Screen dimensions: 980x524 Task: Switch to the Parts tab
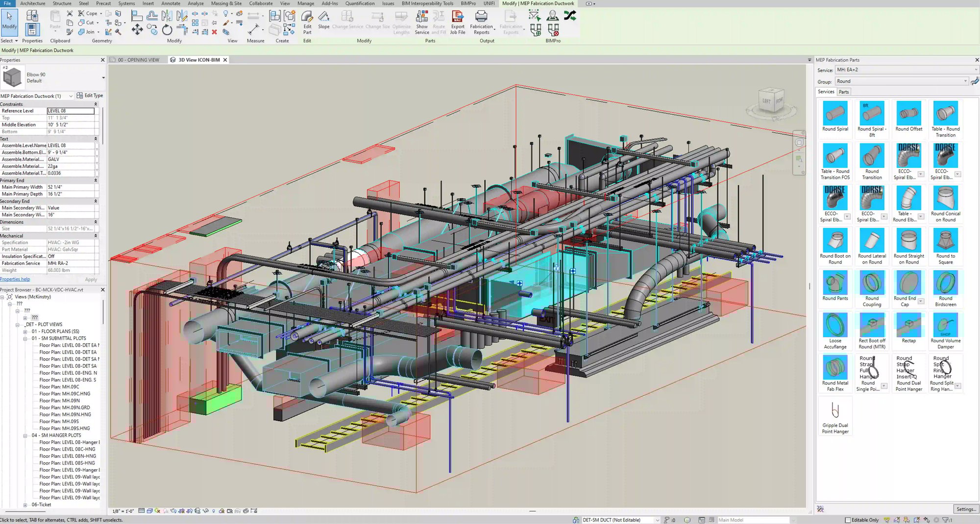[843, 92]
